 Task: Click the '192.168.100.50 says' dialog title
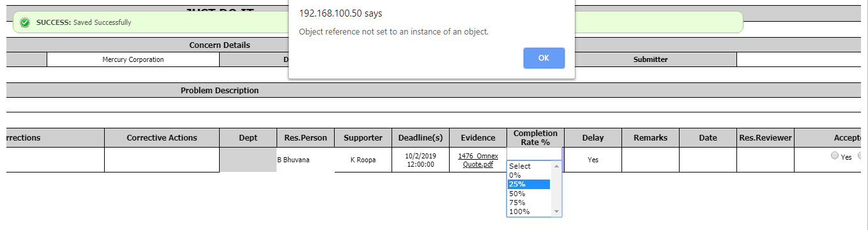(x=341, y=13)
